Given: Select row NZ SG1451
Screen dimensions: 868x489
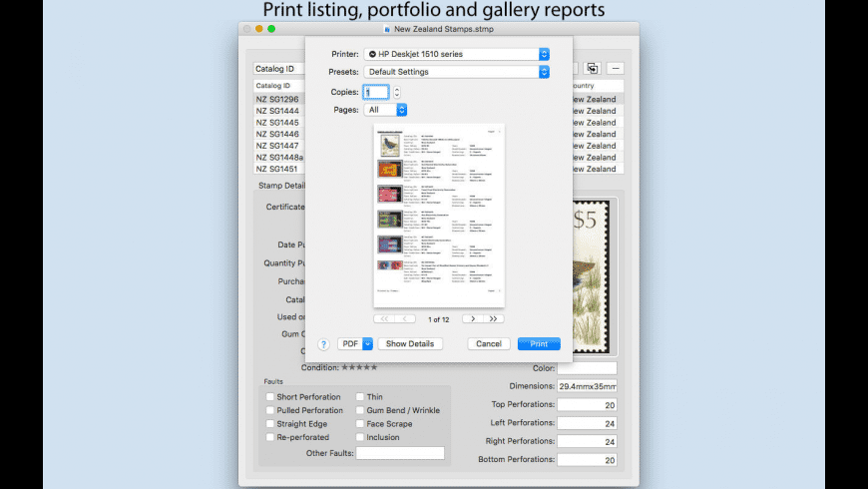Looking at the screenshot, I should (279, 169).
